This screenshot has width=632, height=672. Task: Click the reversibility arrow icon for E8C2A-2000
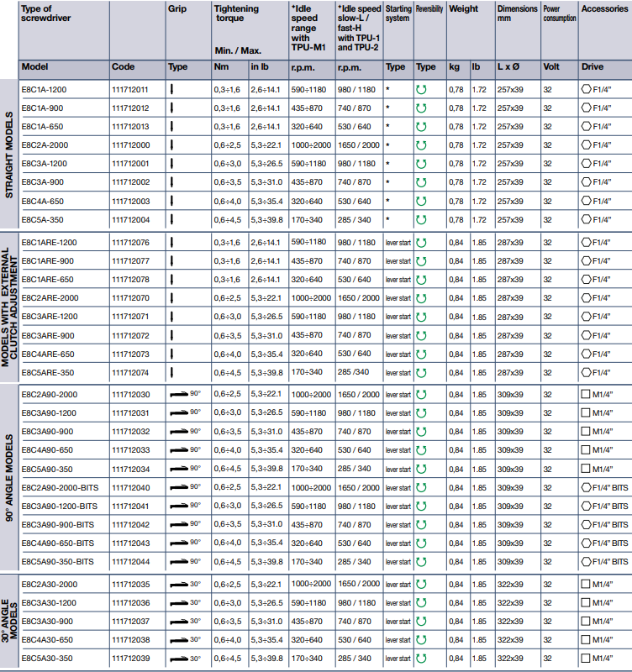coord(421,145)
